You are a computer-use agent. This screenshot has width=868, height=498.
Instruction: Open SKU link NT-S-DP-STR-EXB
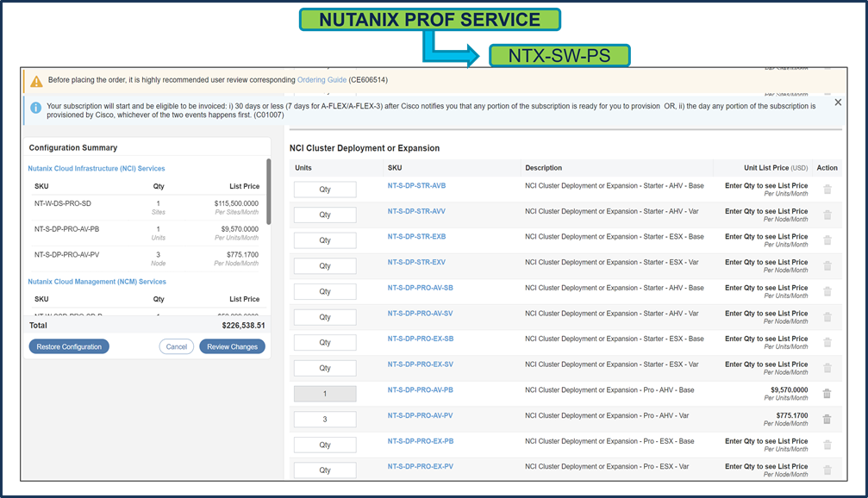416,236
